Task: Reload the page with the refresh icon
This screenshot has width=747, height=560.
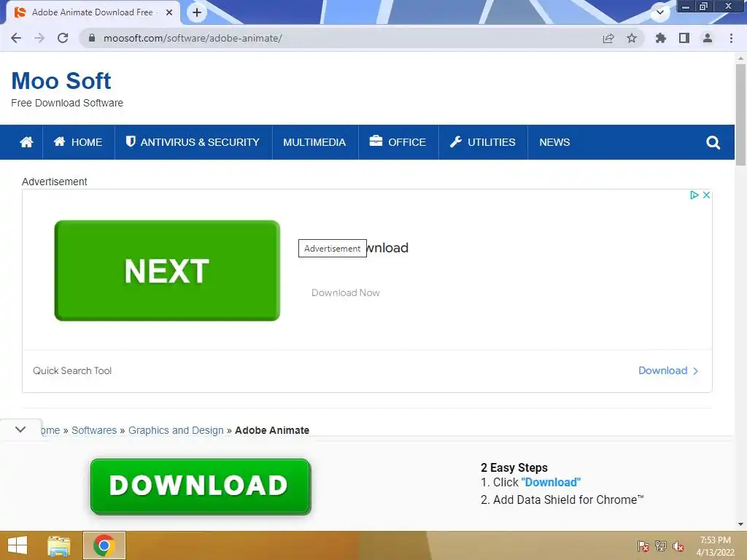Action: (x=63, y=38)
